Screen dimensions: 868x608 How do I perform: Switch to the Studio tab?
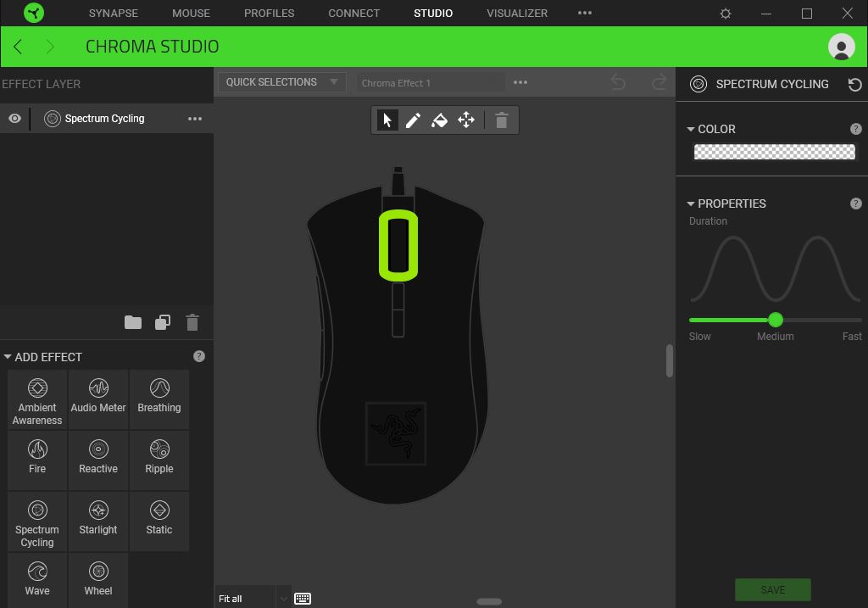433,14
